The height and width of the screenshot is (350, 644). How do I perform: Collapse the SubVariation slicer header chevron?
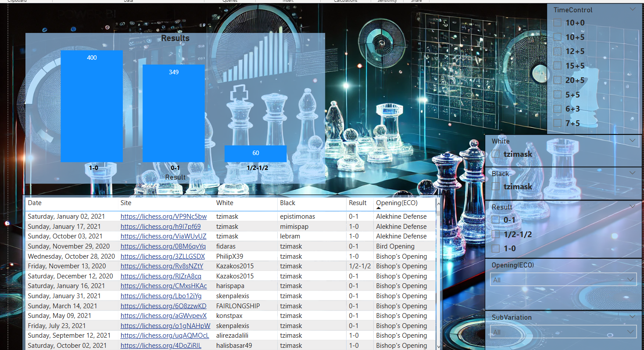coord(633,316)
